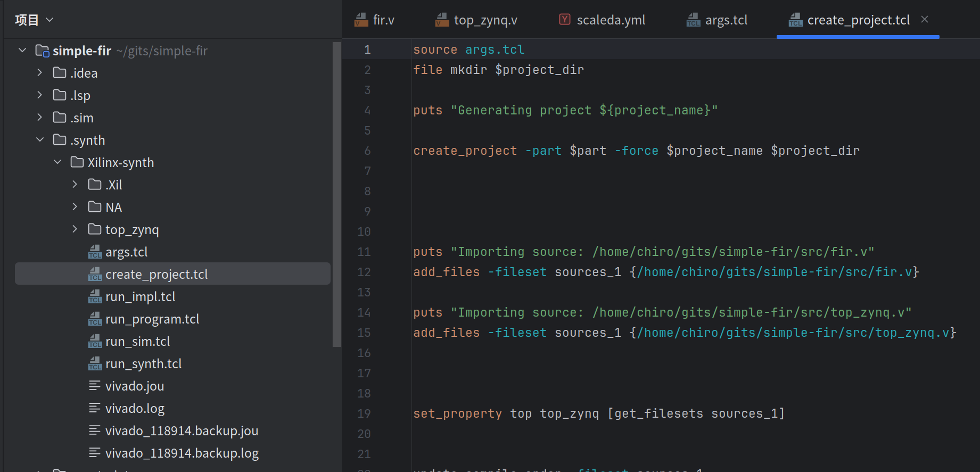Collapse the simple-fir project root
980x472 pixels.
(x=22, y=51)
